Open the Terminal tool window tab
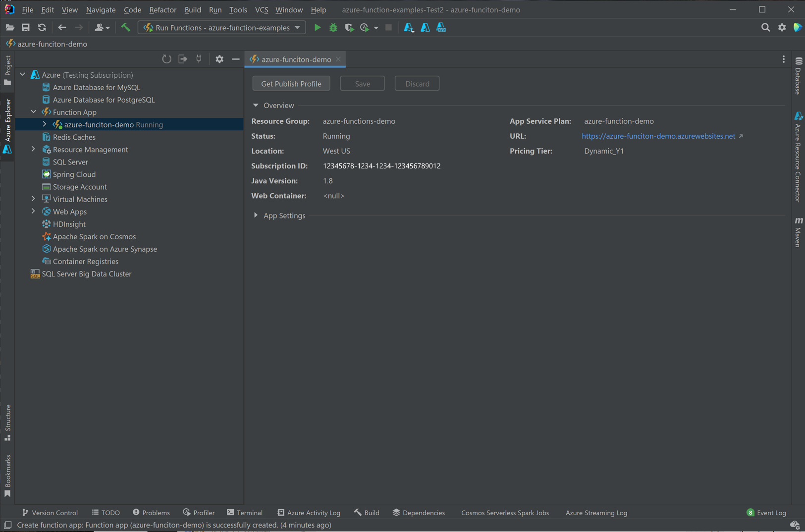 click(245, 513)
